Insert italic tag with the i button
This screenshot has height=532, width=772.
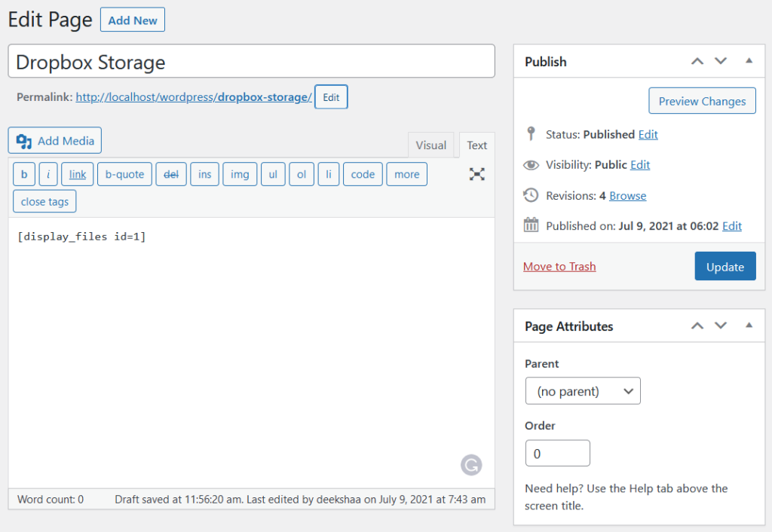point(47,174)
